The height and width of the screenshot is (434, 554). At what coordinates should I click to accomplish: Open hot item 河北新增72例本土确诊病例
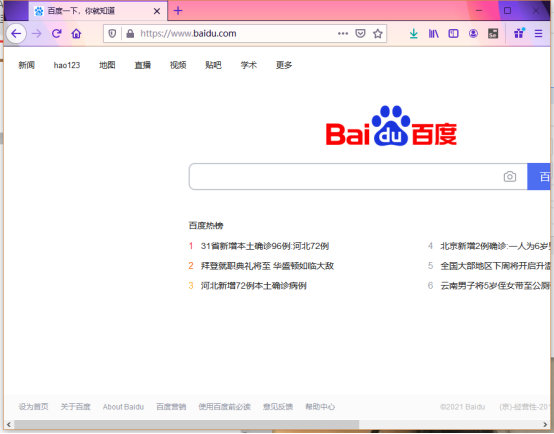pyautogui.click(x=253, y=286)
